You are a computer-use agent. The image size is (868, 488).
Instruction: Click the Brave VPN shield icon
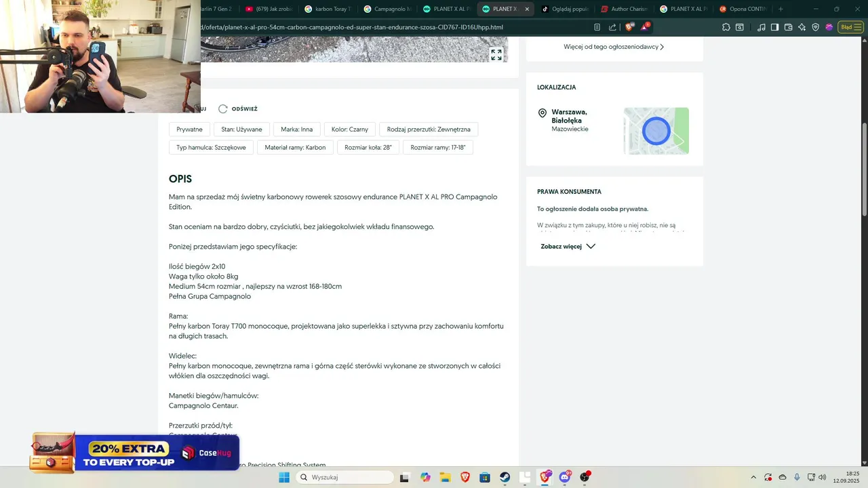coord(816,27)
